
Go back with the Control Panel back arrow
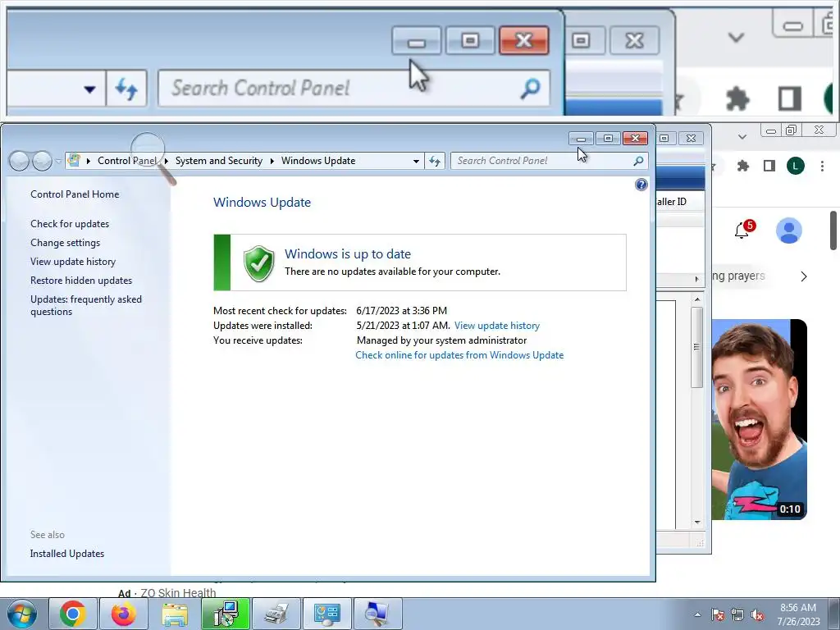(x=19, y=160)
